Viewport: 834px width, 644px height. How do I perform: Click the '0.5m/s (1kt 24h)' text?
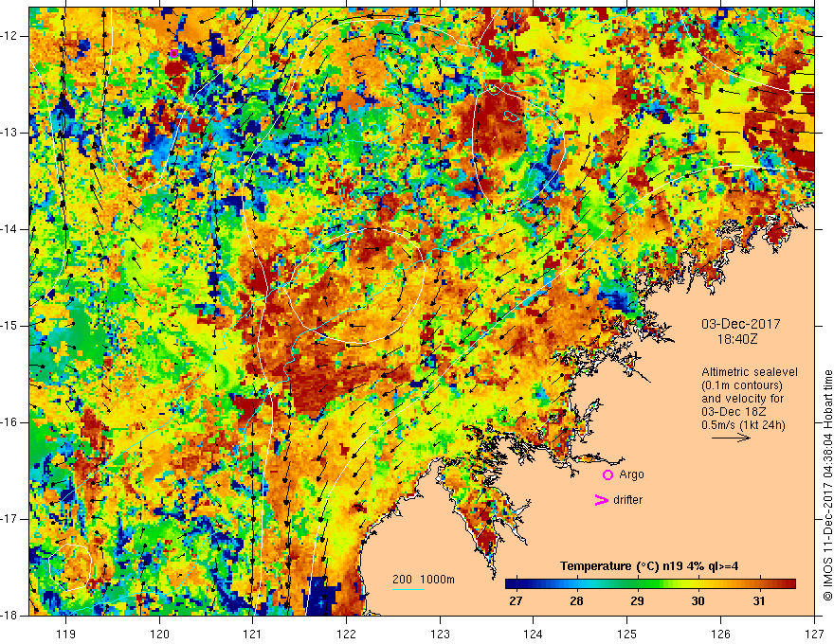[743, 425]
